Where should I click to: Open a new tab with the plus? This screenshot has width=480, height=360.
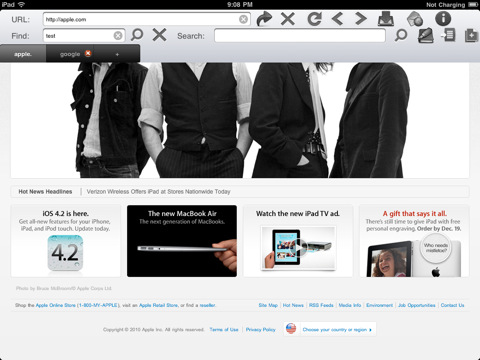pos(117,54)
